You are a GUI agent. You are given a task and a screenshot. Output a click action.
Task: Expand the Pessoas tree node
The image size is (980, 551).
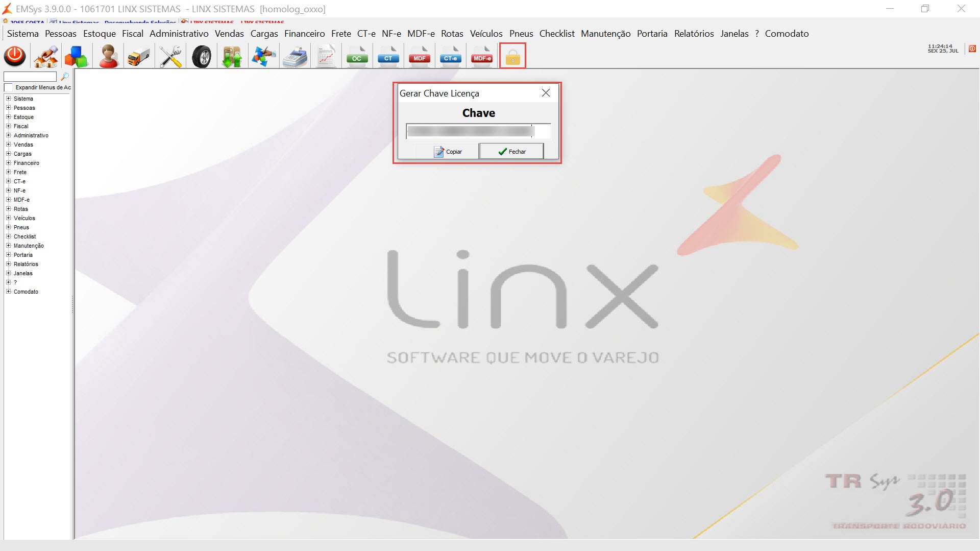coord(8,108)
